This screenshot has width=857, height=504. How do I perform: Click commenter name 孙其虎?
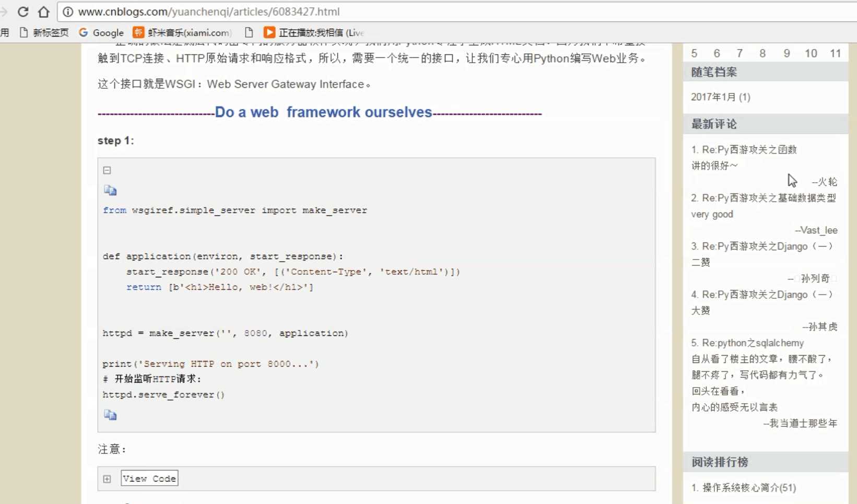click(x=819, y=327)
